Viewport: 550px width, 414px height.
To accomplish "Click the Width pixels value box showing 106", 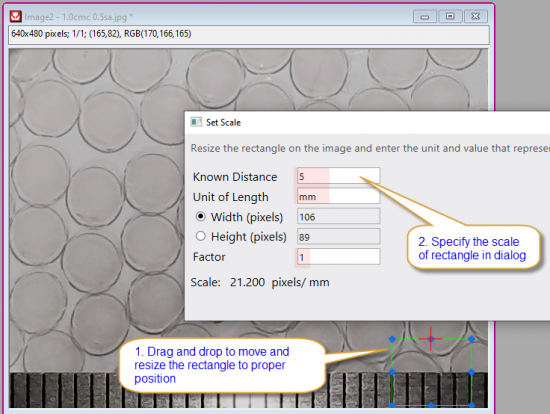I will point(338,216).
